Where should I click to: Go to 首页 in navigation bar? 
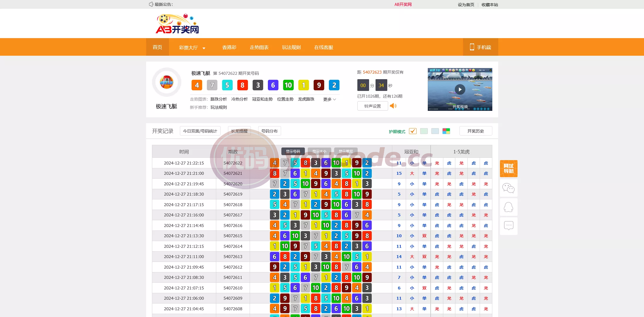click(158, 47)
